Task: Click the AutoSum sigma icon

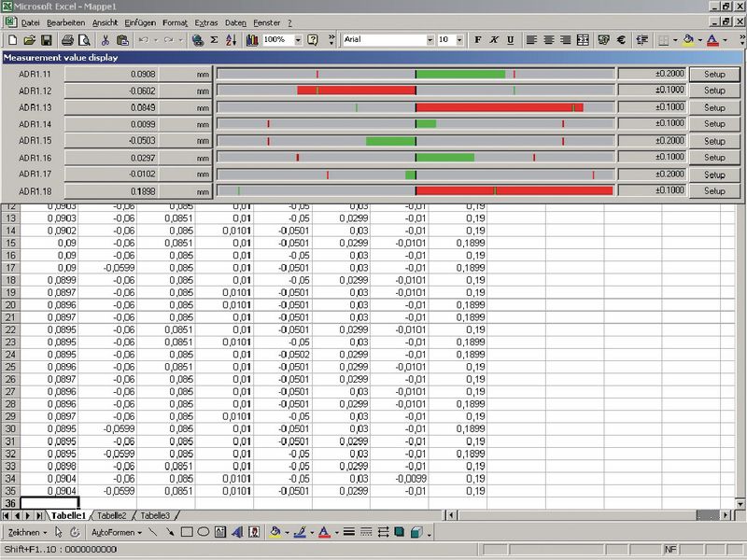Action: pos(214,40)
